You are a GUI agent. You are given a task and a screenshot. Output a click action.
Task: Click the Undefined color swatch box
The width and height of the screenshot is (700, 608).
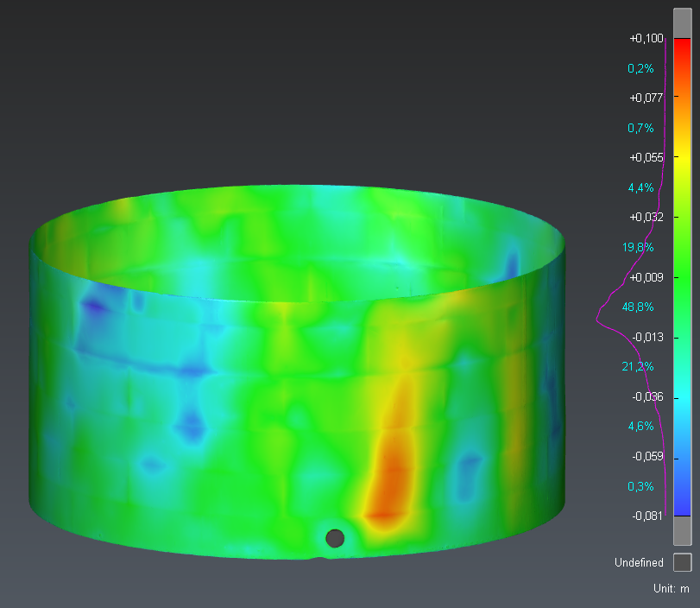tap(682, 562)
